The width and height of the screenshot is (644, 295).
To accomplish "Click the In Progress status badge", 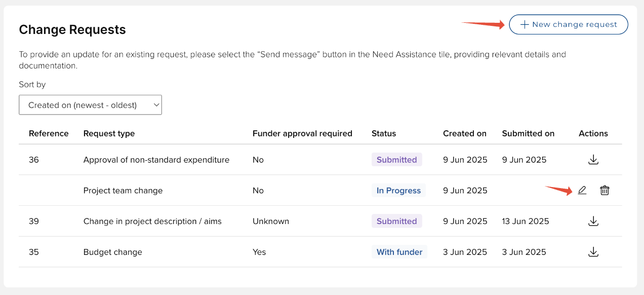I will tap(398, 191).
